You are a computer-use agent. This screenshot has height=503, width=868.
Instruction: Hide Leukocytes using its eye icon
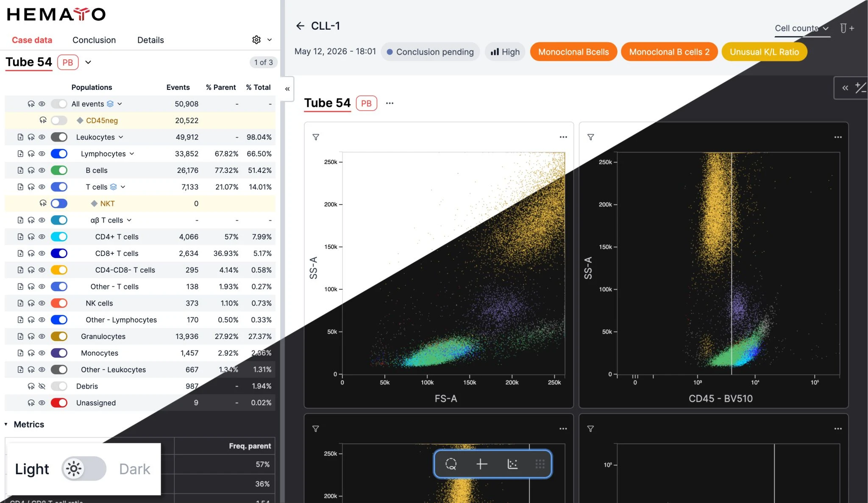(42, 137)
